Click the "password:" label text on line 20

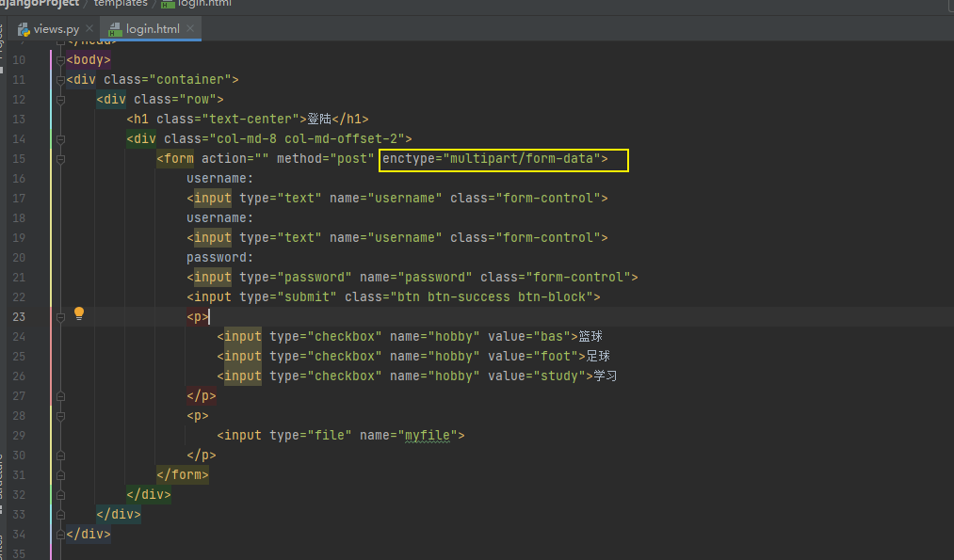[219, 257]
